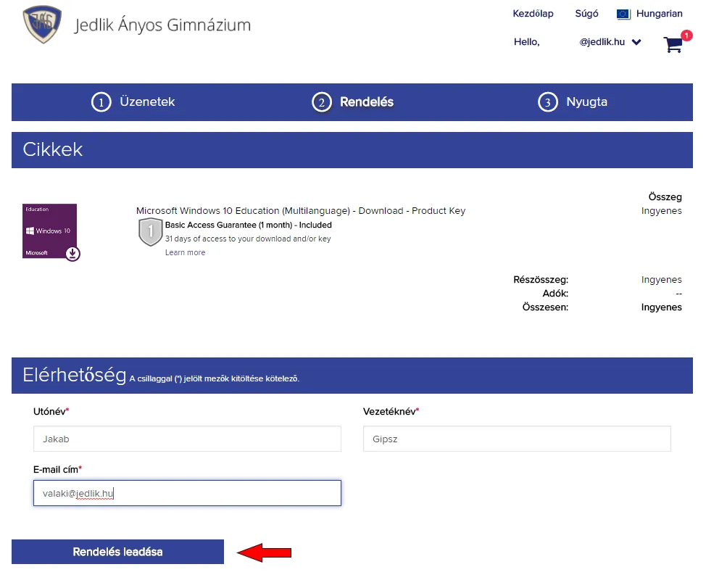Click the cart item count badge

(686, 35)
